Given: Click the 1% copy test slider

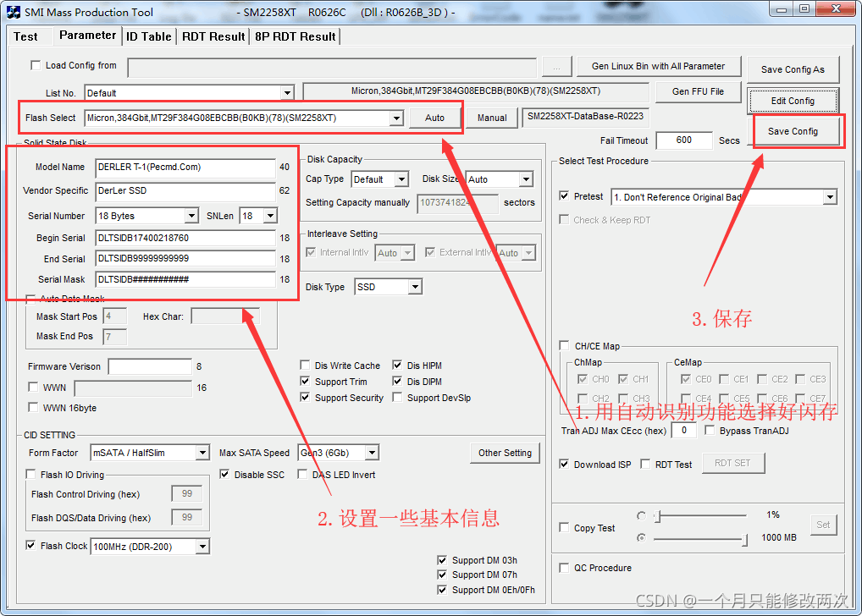Looking at the screenshot, I should click(700, 516).
